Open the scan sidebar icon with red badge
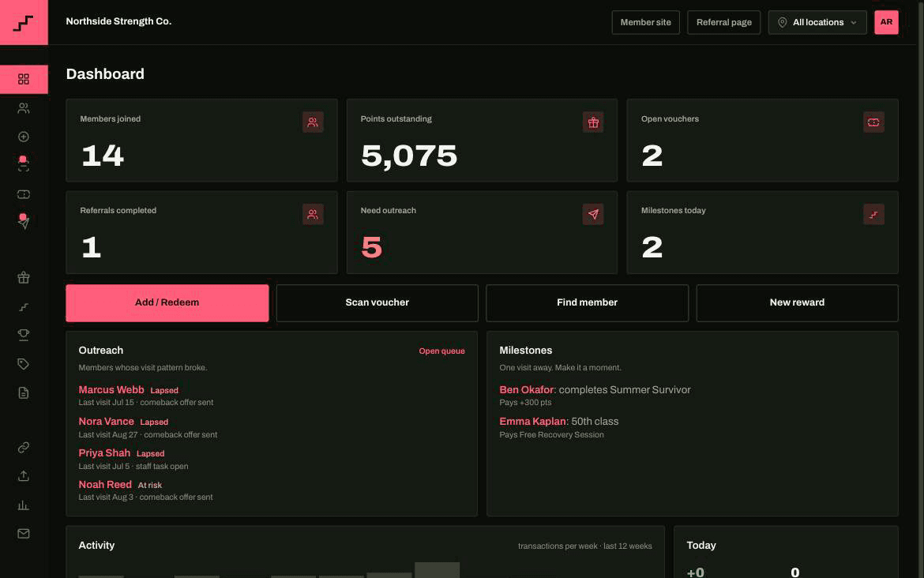The image size is (924, 578). click(24, 164)
